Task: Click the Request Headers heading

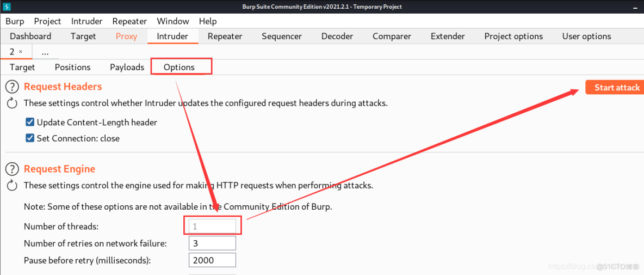Action: pyautogui.click(x=63, y=87)
